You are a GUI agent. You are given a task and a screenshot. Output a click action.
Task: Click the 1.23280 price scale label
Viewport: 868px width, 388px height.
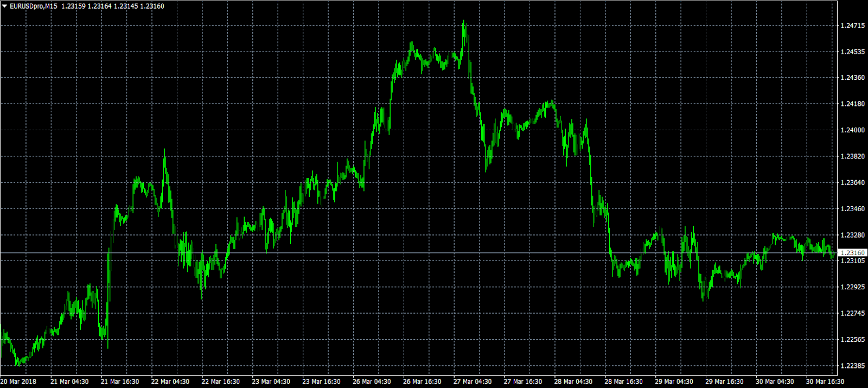click(852, 235)
